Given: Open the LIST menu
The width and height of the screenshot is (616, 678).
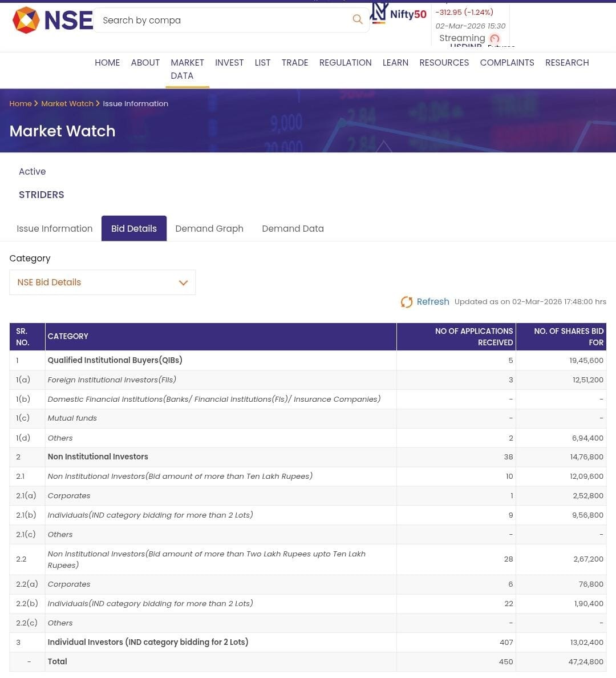Looking at the screenshot, I should (x=262, y=63).
